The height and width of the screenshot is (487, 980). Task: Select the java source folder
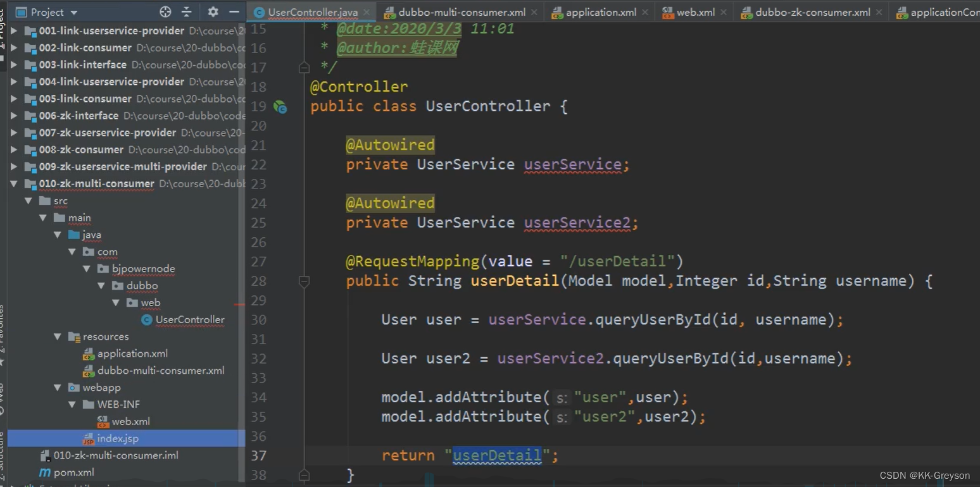(x=91, y=235)
